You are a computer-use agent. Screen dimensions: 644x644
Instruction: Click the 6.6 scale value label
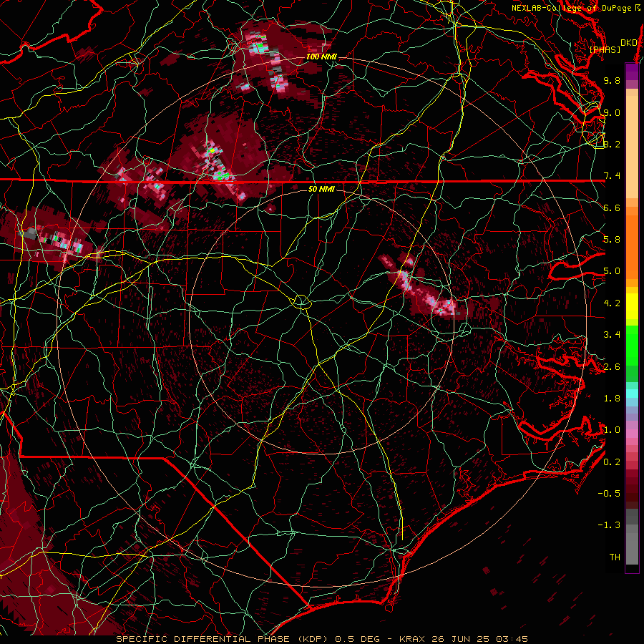612,208
